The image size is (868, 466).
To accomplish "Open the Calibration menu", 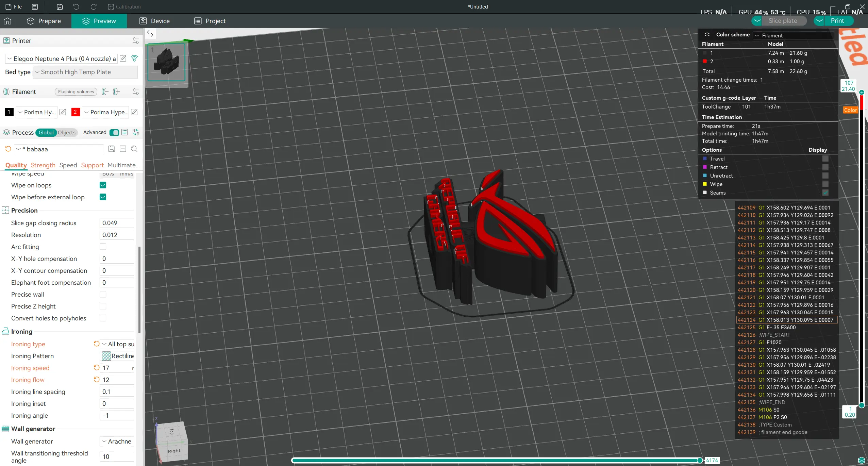I will tap(124, 6).
